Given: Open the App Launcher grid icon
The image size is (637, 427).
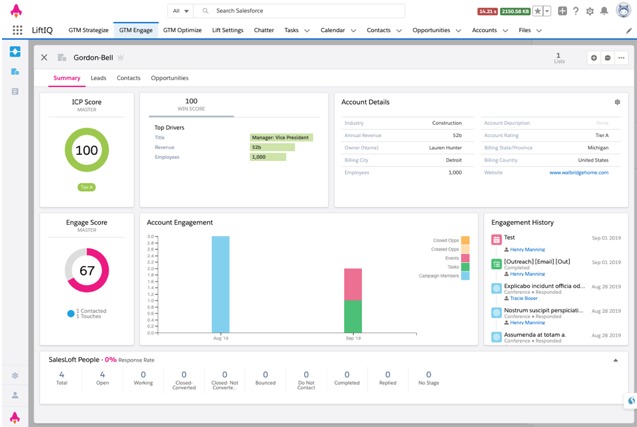Looking at the screenshot, I should (x=17, y=30).
